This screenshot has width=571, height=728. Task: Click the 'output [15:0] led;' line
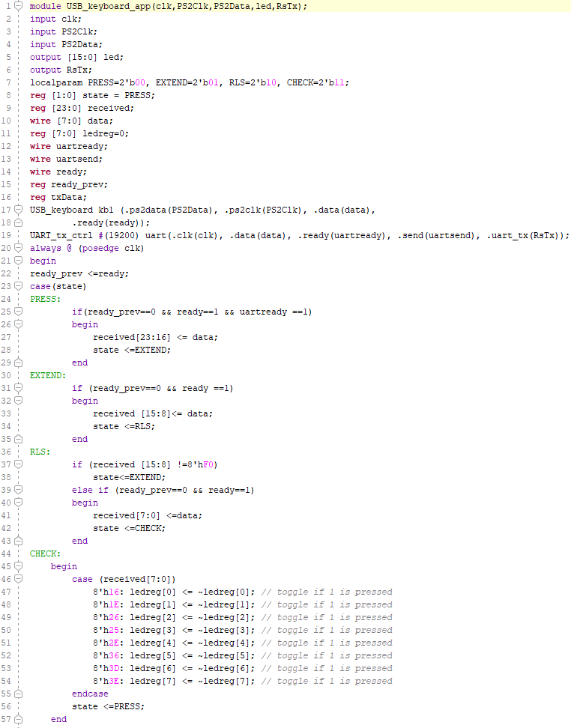[x=76, y=57]
